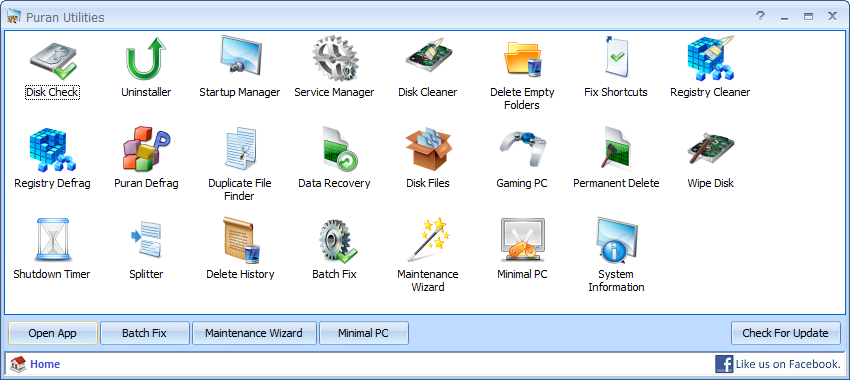Pick the Delete Empty Folders icon
The image size is (850, 380).
pos(522,59)
